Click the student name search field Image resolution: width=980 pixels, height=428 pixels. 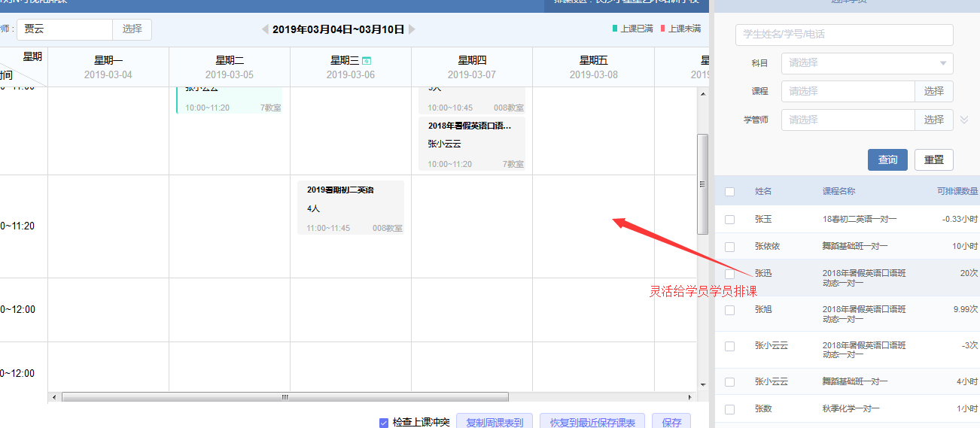[x=845, y=35]
